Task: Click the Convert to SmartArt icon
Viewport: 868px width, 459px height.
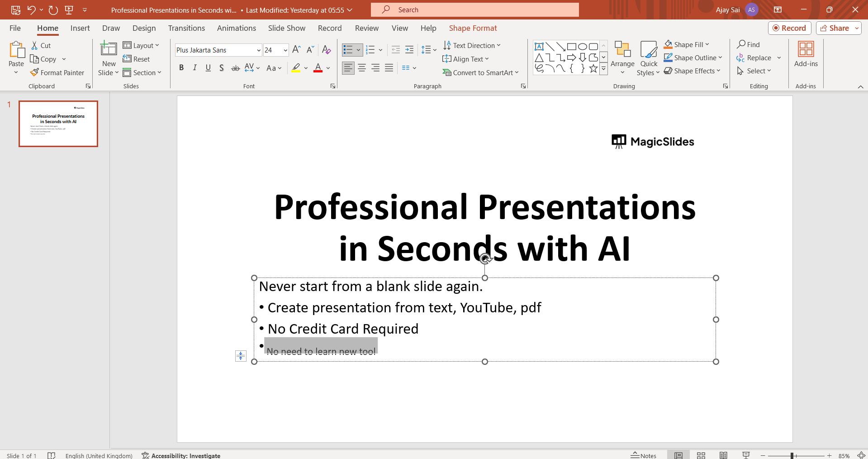Action: click(447, 72)
